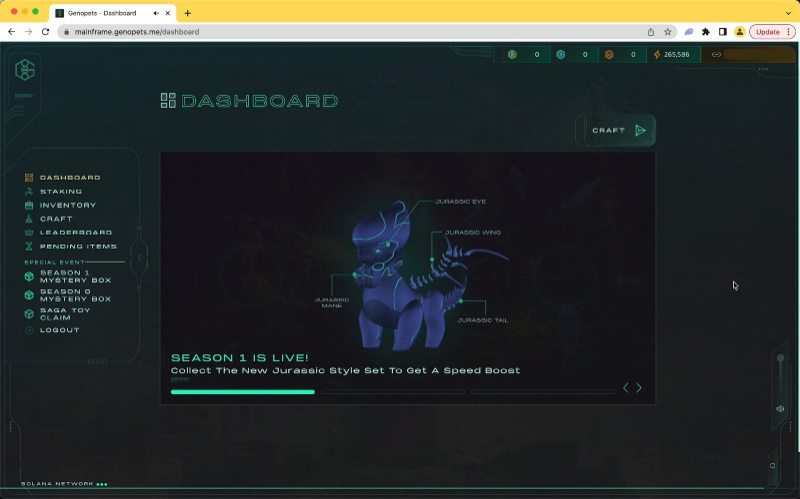800x499 pixels.
Task: Open the Phantom wallet extension
Action: tap(689, 32)
